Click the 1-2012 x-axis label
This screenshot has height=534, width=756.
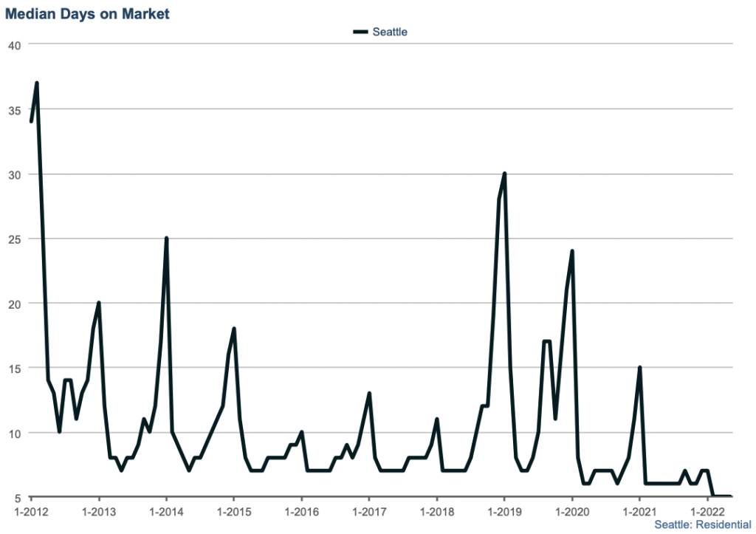tap(30, 511)
